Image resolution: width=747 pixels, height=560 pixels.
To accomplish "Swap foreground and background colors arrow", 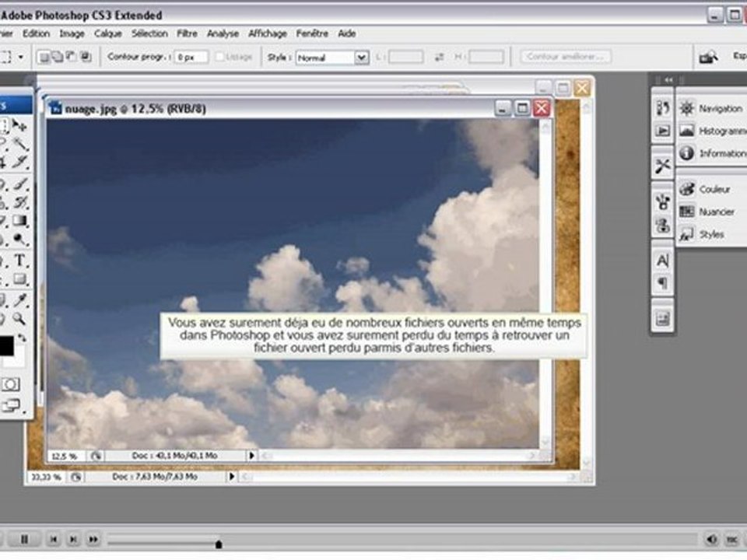I will (x=22, y=338).
